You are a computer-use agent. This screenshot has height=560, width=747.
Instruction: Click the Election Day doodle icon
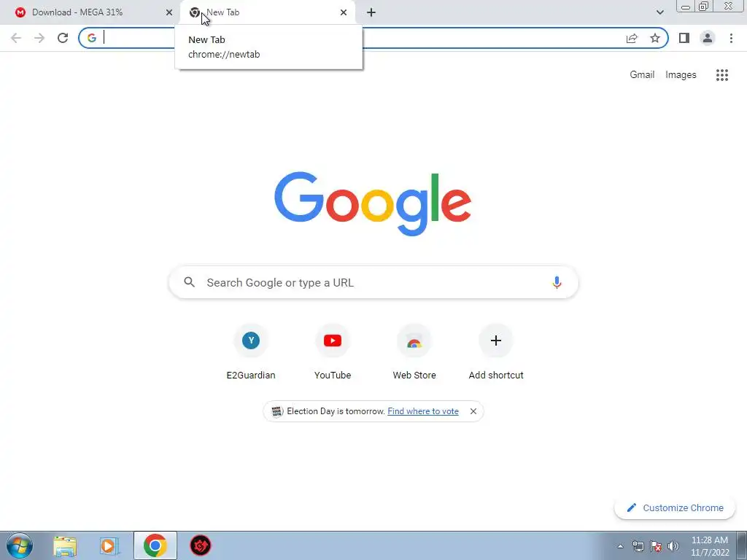(x=277, y=411)
